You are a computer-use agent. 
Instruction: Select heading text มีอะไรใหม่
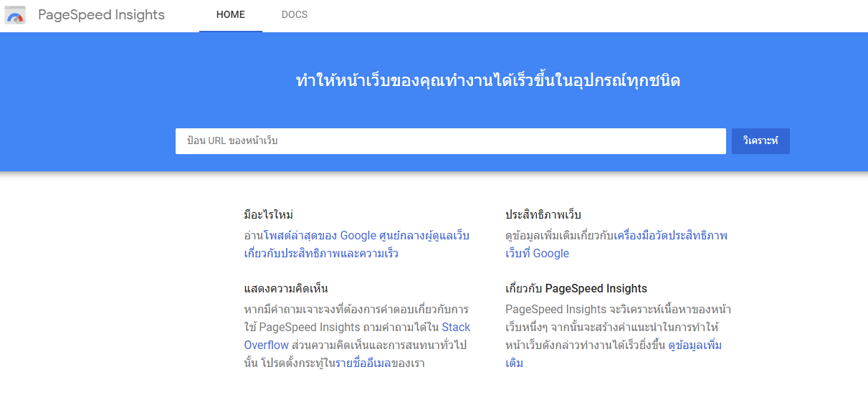click(269, 215)
